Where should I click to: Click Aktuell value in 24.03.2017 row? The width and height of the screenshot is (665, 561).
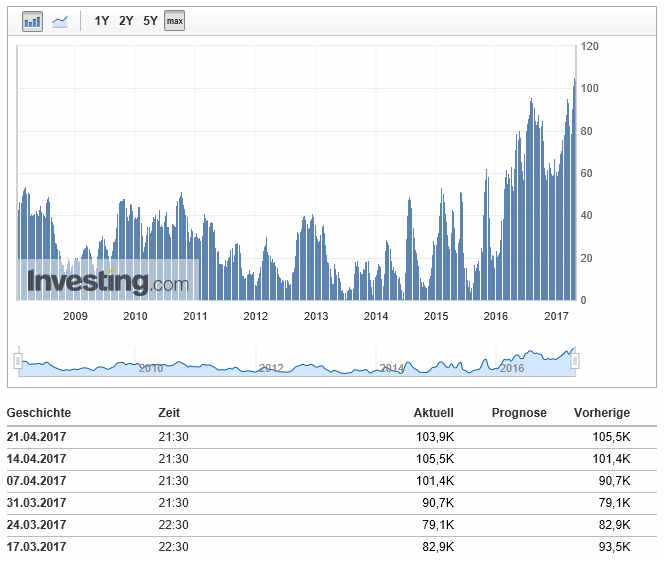coord(438,525)
